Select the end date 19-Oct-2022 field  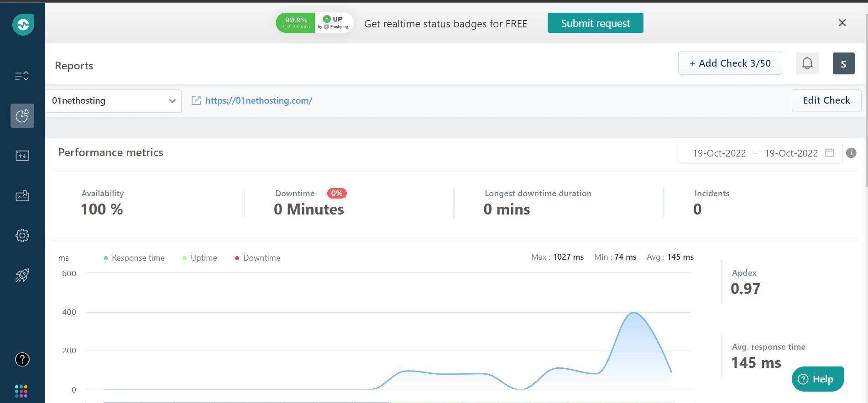point(791,153)
